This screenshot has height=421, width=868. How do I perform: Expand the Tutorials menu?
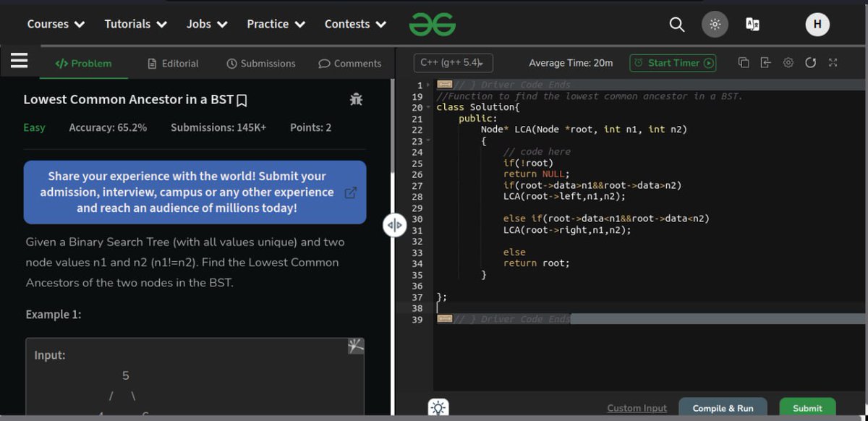coord(136,25)
